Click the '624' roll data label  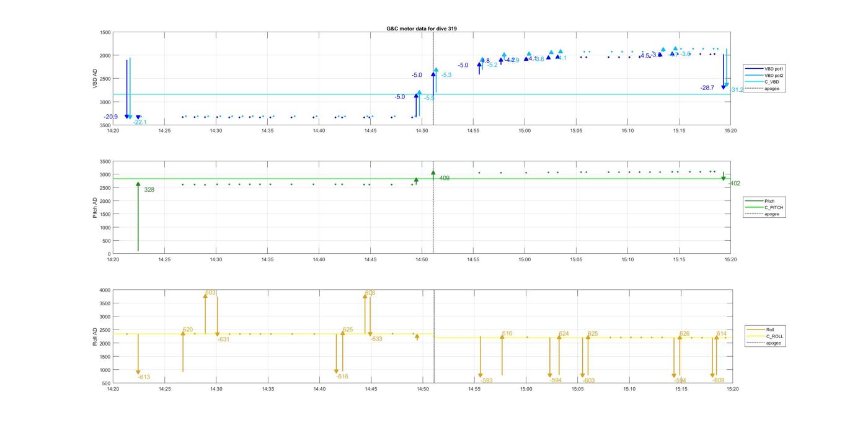click(x=564, y=334)
